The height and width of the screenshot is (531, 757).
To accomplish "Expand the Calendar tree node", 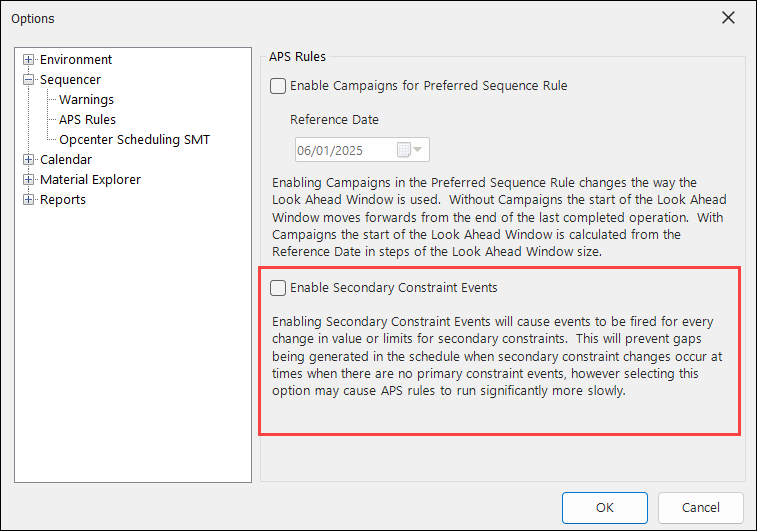I will click(29, 160).
